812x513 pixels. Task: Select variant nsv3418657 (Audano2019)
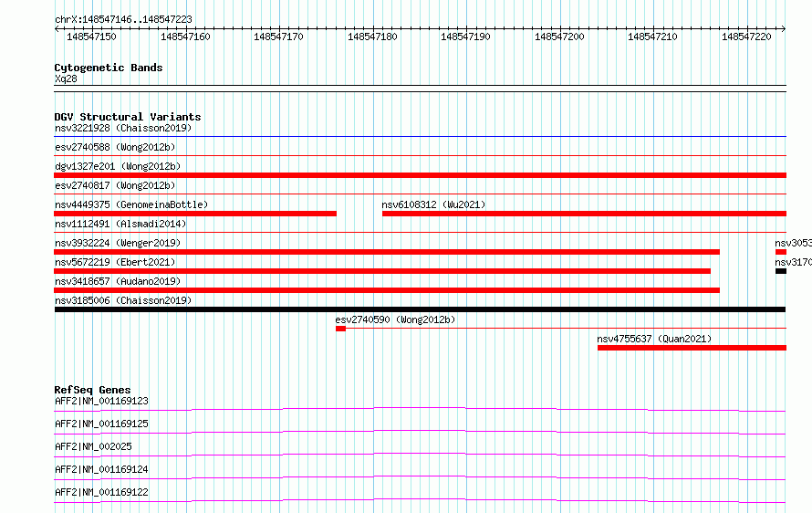[118, 281]
